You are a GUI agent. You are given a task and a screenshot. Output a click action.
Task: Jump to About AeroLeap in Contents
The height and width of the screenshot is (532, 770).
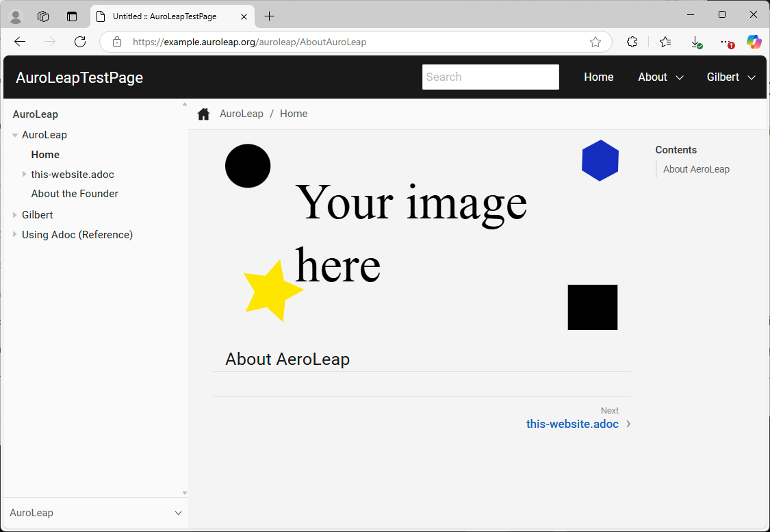click(x=696, y=169)
